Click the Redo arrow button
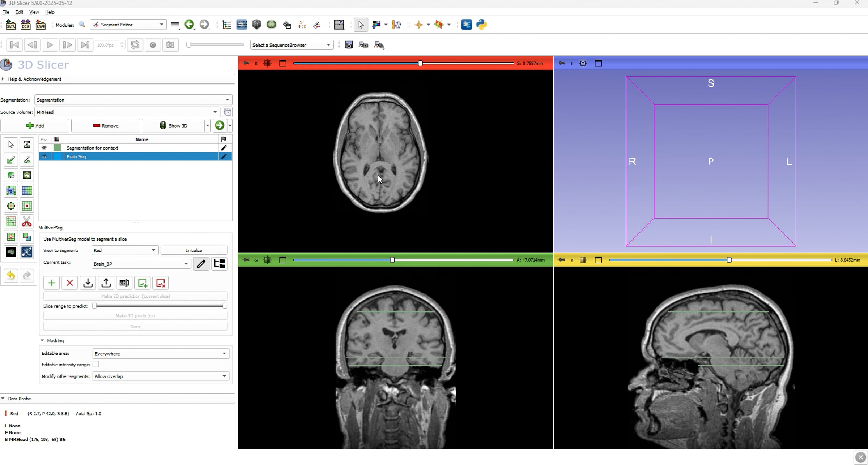 [27, 276]
